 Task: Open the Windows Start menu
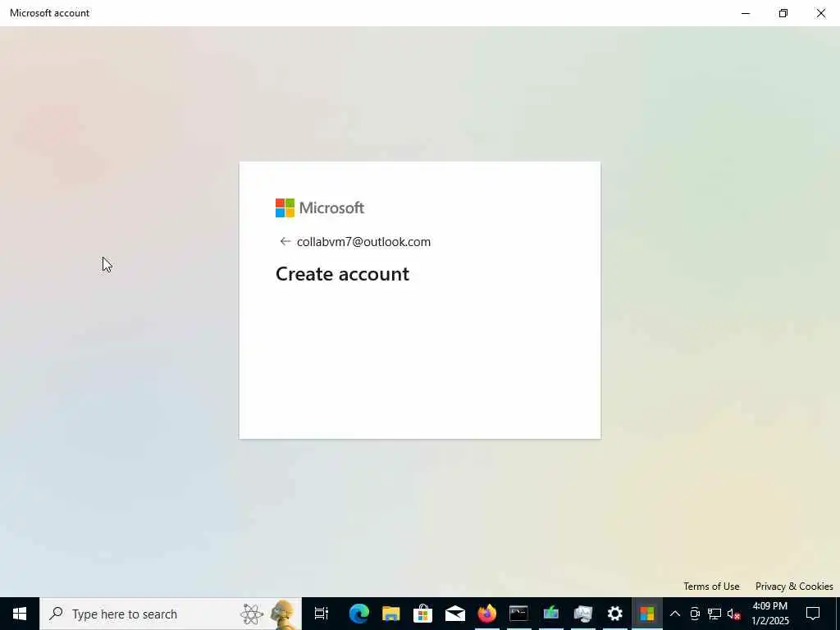[20, 614]
